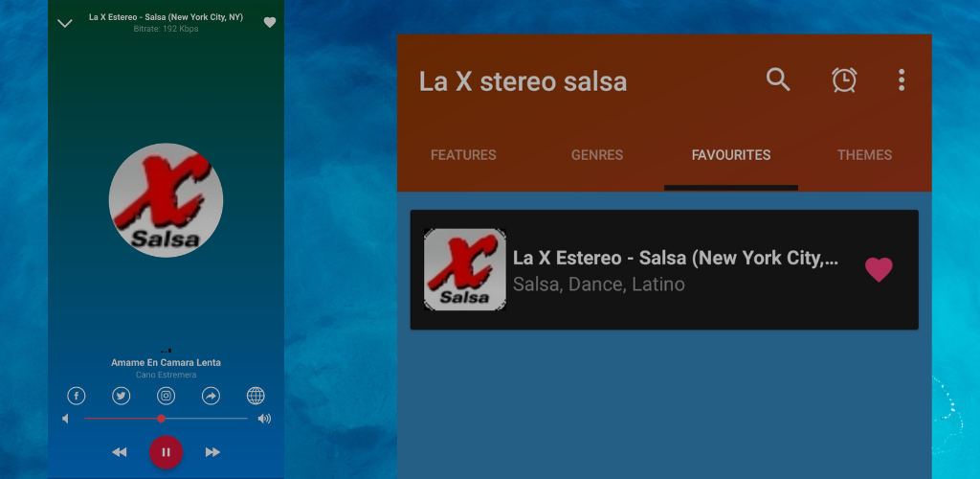Set the volume slider handle
980x479 pixels.
161,419
